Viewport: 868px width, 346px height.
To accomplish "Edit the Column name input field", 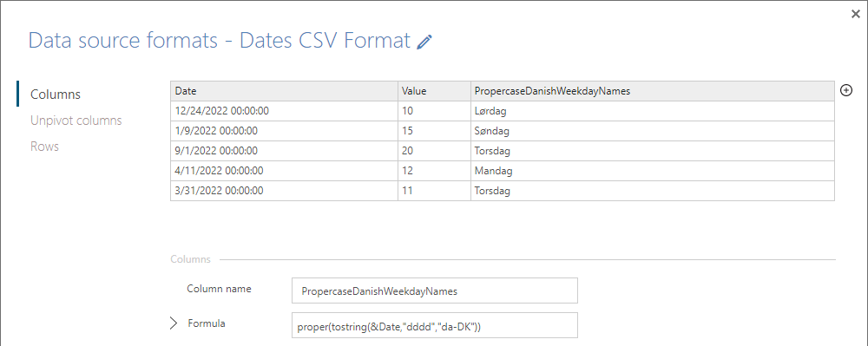I will pyautogui.click(x=435, y=291).
